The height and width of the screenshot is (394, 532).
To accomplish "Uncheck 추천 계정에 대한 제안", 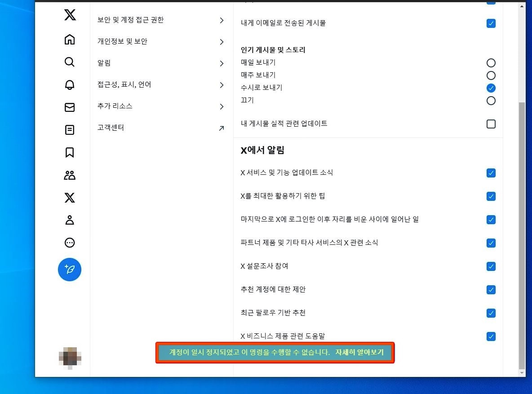I will pyautogui.click(x=491, y=290).
